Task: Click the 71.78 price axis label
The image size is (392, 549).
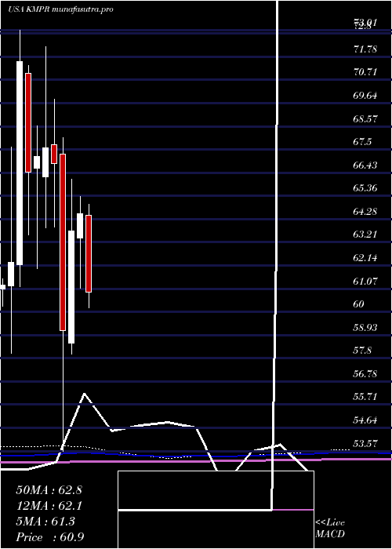Action: 365,49
